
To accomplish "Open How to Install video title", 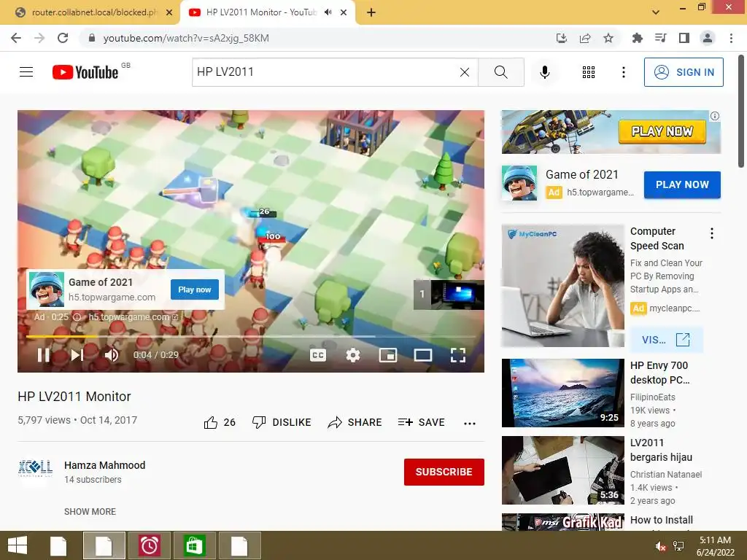I will pyautogui.click(x=662, y=520).
